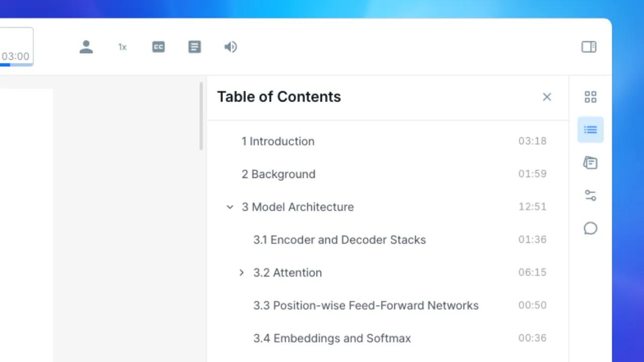
Task: Click the vertical scrollbar beside the slide
Action: click(201, 117)
